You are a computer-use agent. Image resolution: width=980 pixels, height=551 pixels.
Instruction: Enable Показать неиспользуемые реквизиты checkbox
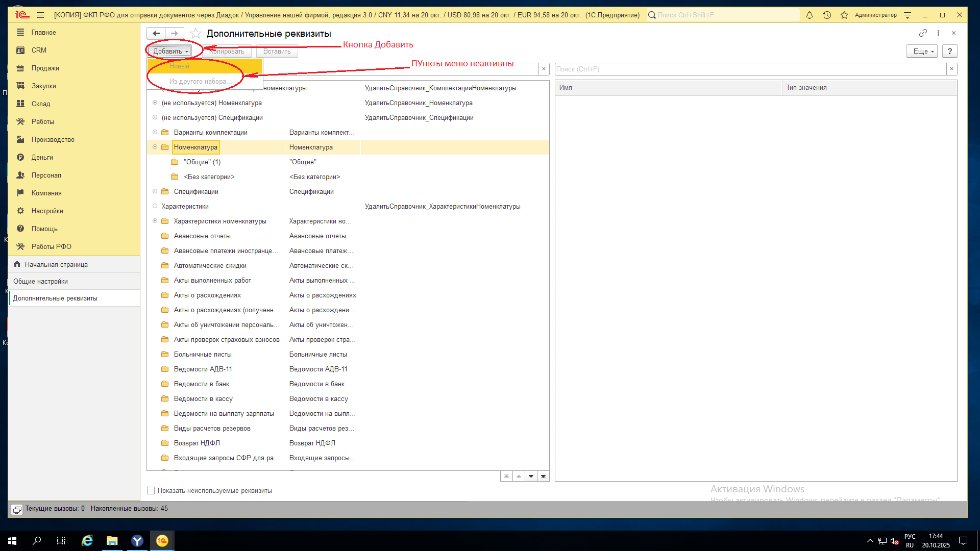pos(151,491)
